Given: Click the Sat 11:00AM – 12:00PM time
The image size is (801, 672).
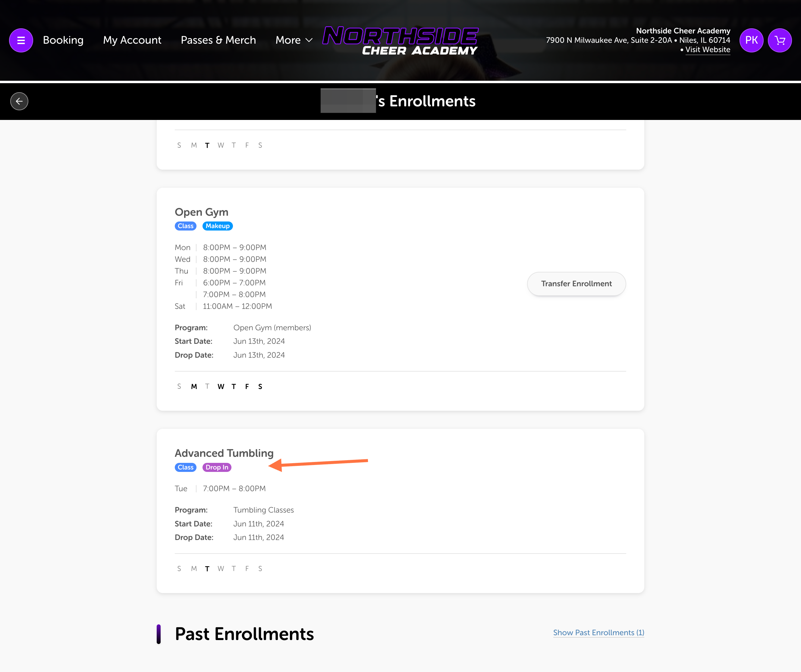Looking at the screenshot, I should click(237, 306).
